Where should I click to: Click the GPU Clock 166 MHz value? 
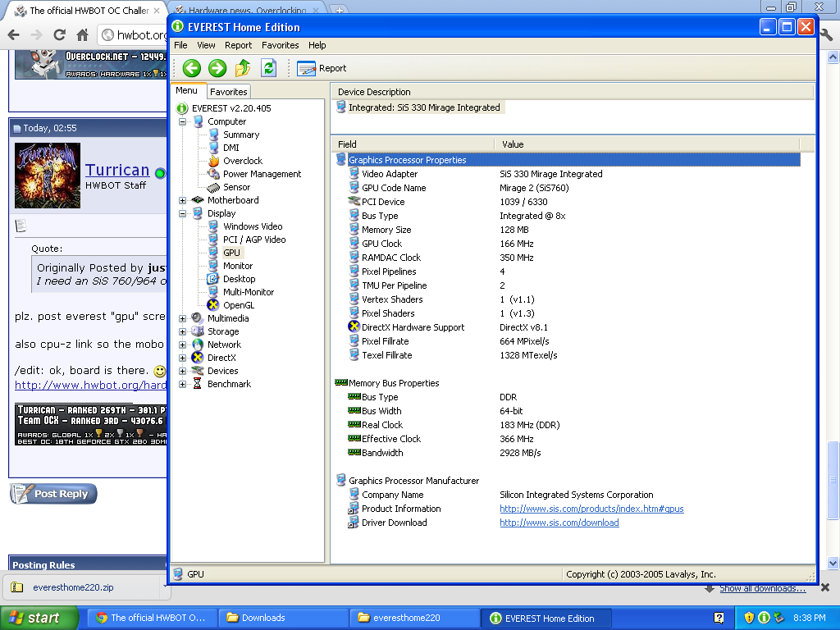click(517, 244)
